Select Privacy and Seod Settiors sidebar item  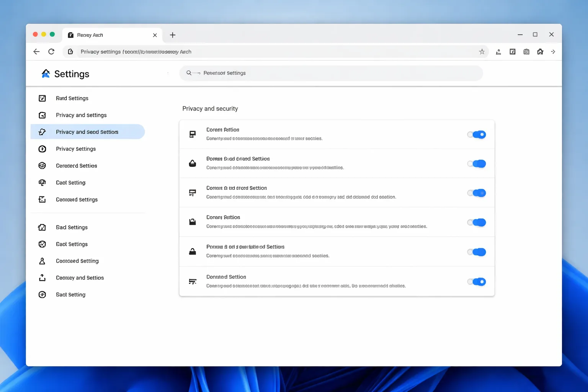[x=88, y=132]
